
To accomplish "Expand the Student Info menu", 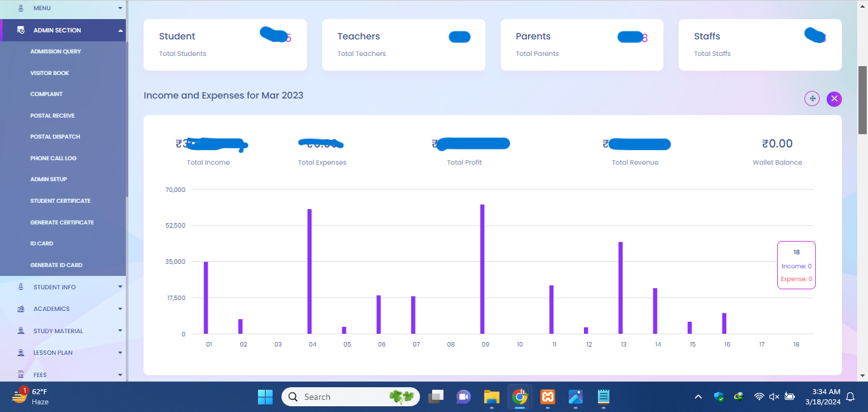I will pyautogui.click(x=120, y=287).
